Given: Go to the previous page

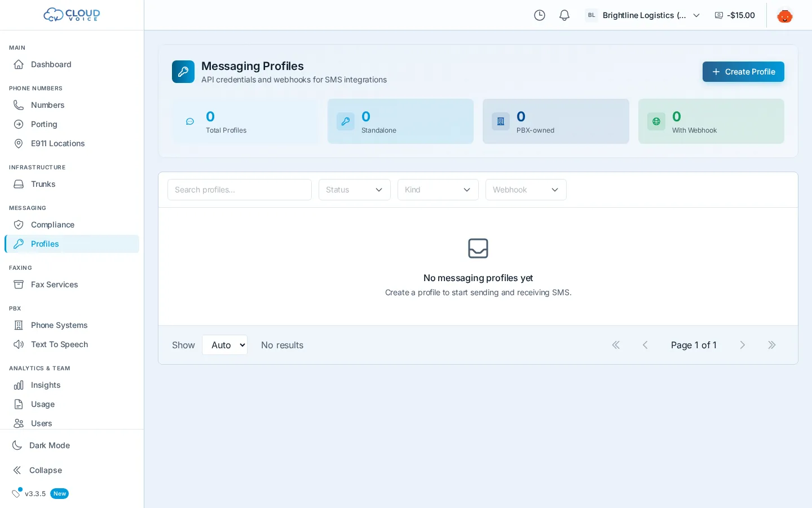Looking at the screenshot, I should pos(645,345).
